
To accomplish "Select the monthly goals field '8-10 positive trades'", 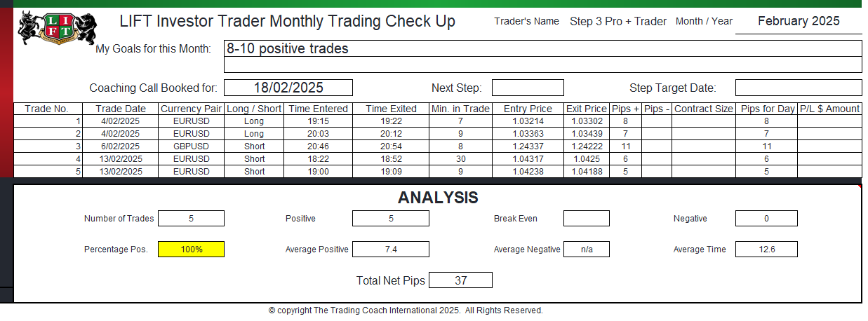I will (x=542, y=48).
